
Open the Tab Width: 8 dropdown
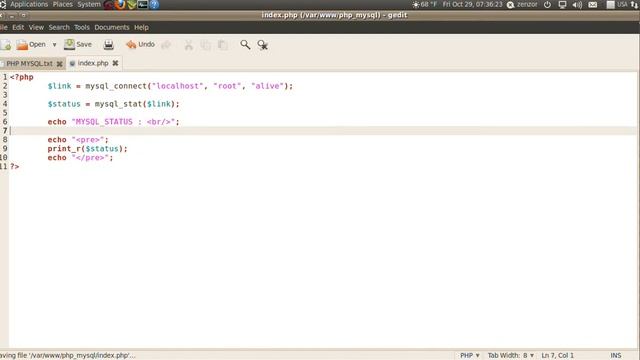511,356
